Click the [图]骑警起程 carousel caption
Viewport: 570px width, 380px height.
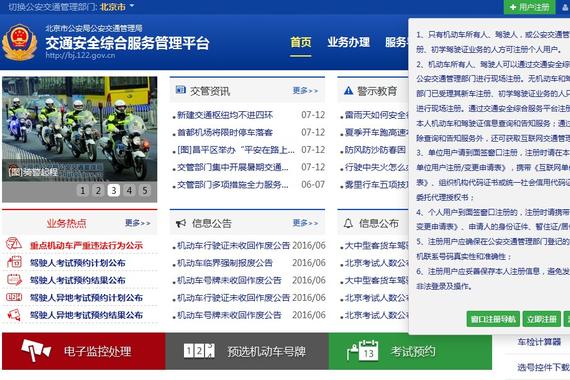pyautogui.click(x=33, y=172)
